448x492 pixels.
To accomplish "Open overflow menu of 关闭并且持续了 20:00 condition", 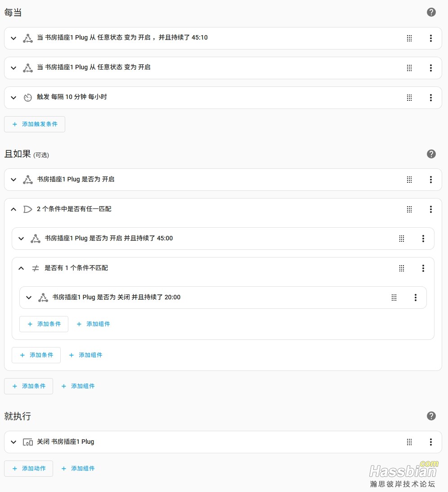I will click(x=416, y=298).
